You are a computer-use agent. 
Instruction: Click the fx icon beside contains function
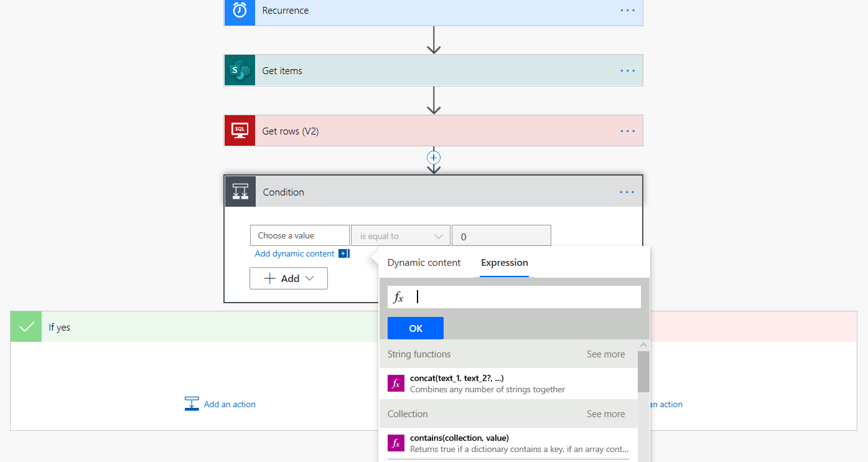click(x=396, y=443)
